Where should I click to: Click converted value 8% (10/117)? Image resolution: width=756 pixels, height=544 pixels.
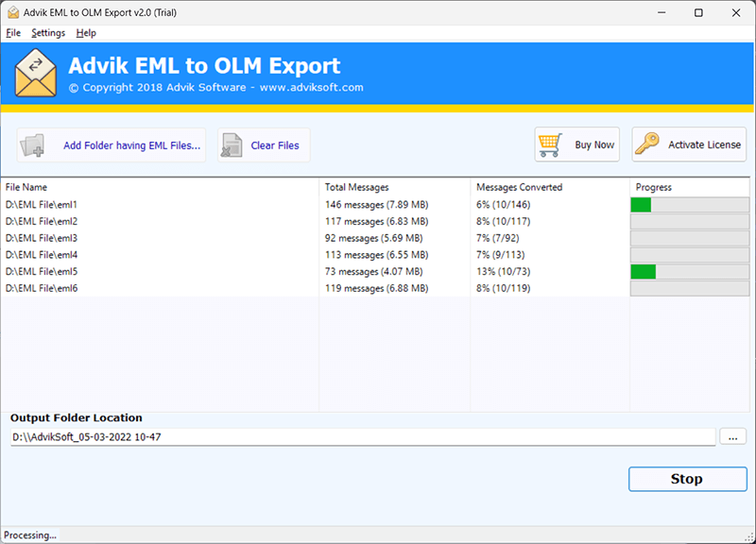(504, 222)
